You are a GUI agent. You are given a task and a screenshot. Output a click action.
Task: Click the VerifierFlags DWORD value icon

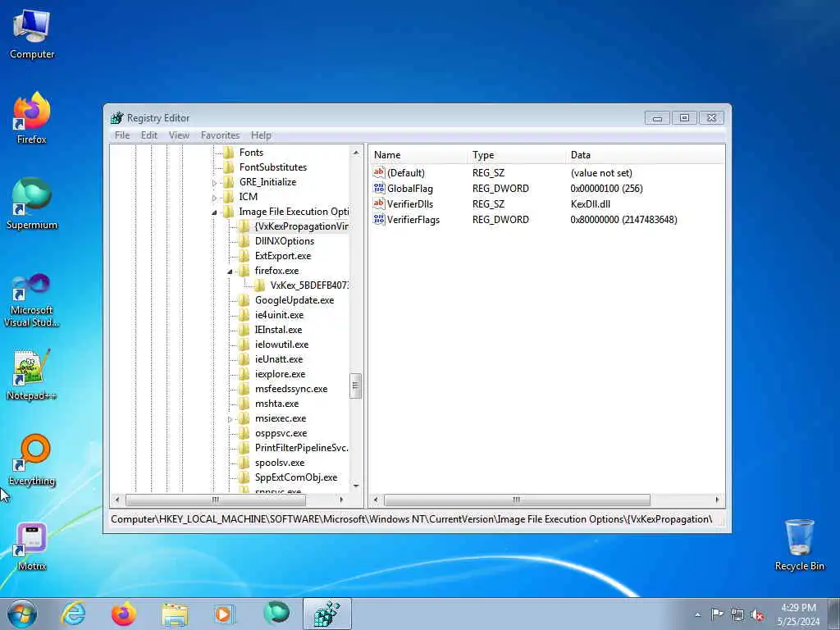pos(379,219)
